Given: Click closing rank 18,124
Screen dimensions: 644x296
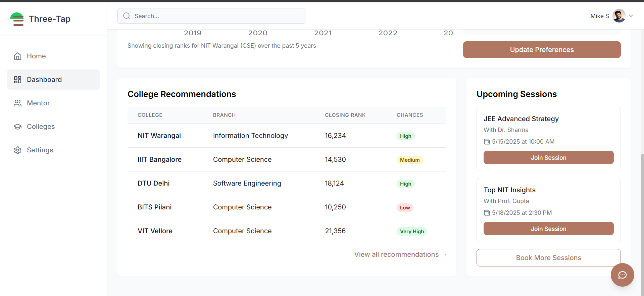Looking at the screenshot, I should (x=334, y=183).
